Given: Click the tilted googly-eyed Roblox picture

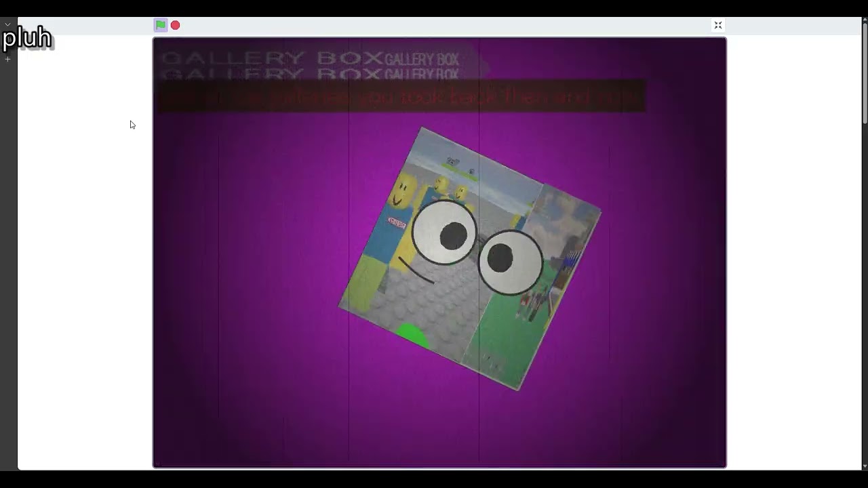Looking at the screenshot, I should (470, 258).
